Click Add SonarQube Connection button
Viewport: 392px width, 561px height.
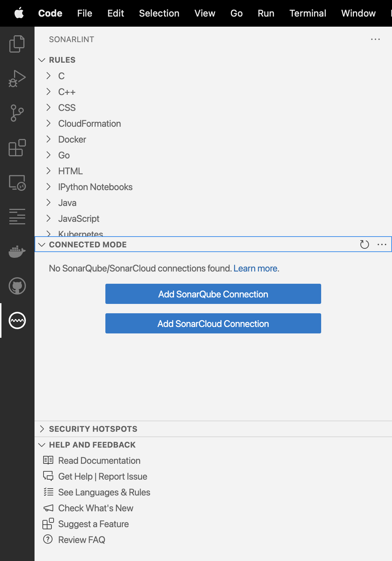pos(213,294)
